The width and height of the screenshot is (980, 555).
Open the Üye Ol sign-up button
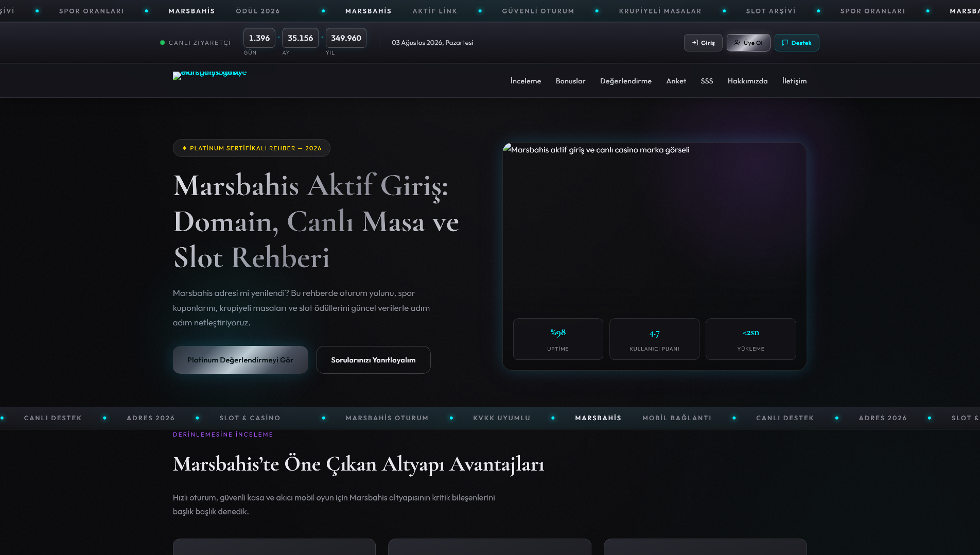(x=748, y=43)
